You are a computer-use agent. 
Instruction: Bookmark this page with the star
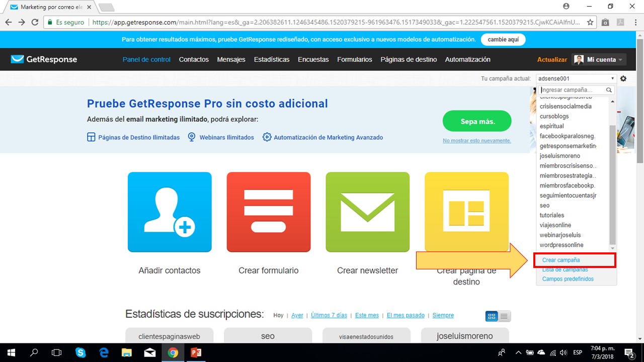(x=590, y=22)
